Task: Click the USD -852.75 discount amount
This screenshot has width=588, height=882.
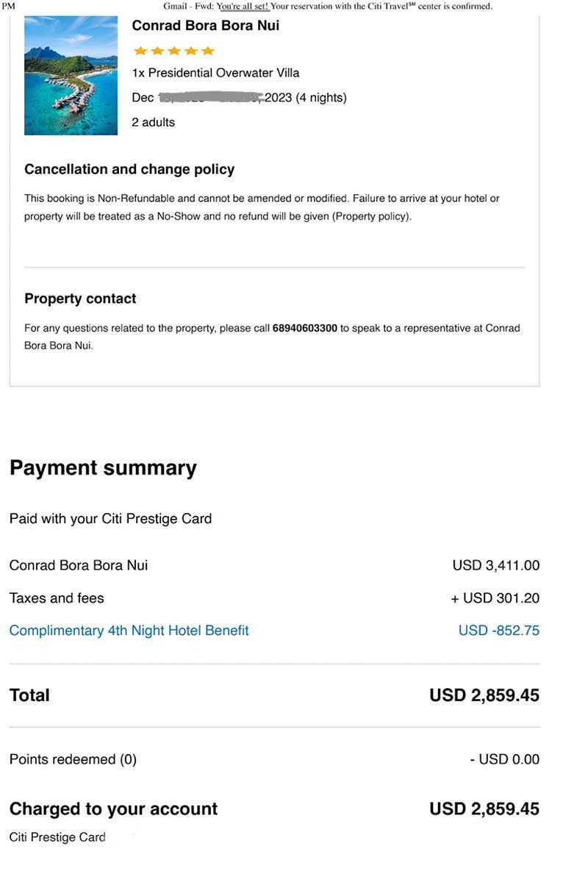Action: click(498, 631)
